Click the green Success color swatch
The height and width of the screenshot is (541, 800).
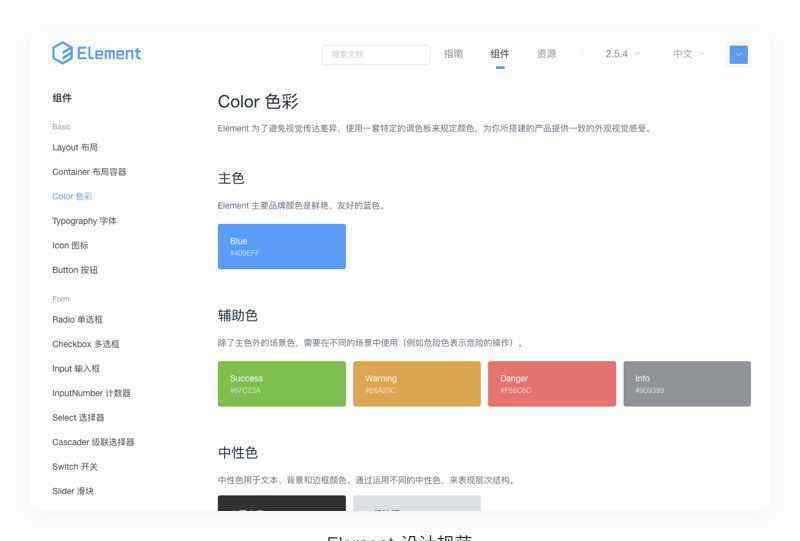pyautogui.click(x=282, y=384)
